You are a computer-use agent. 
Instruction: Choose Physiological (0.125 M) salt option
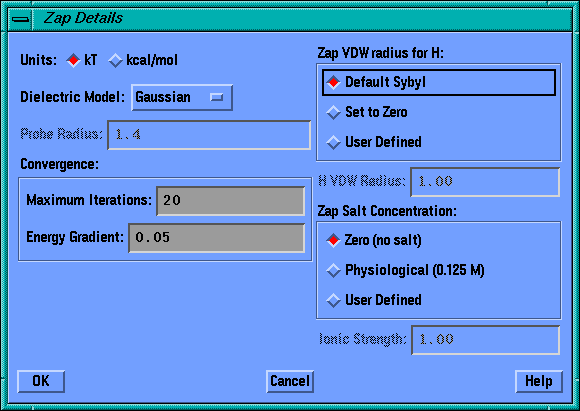click(405, 270)
